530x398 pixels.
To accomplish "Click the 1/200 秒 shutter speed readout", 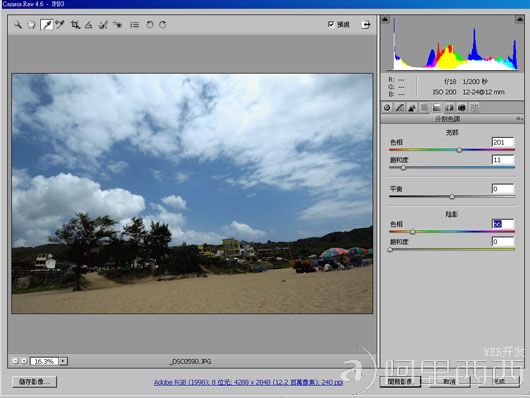I will pos(475,81).
